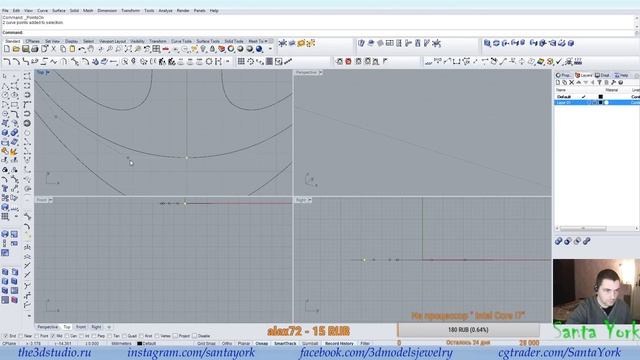Screen dimensions: 640x360
Task: Select the Default layer row
Action: 597,97
